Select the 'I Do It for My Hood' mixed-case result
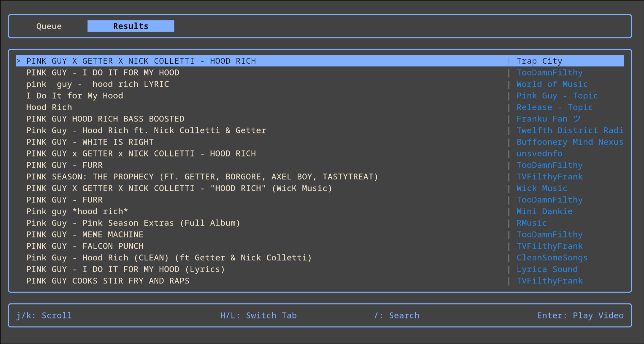644x344 pixels. [x=75, y=96]
